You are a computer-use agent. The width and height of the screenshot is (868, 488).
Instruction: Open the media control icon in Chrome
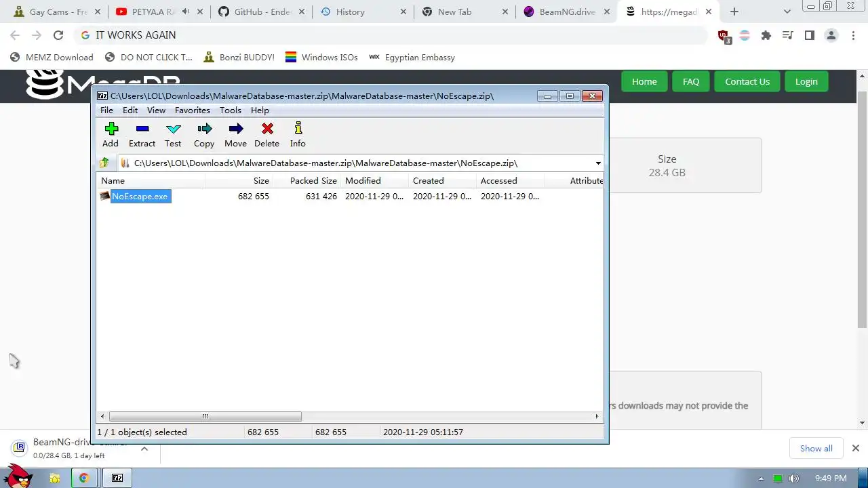click(x=787, y=35)
